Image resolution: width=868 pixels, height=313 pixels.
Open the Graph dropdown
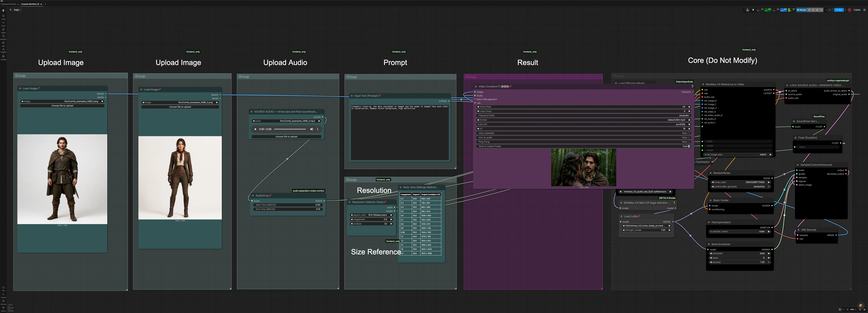point(17,10)
